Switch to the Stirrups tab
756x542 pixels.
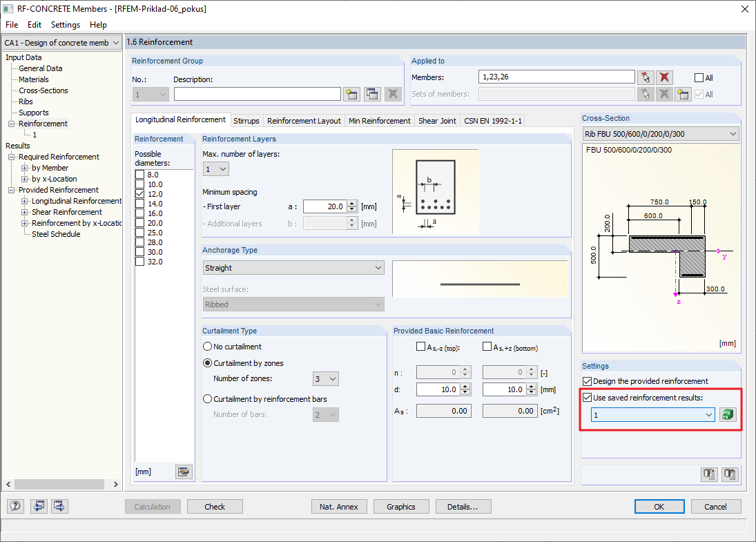click(x=246, y=121)
